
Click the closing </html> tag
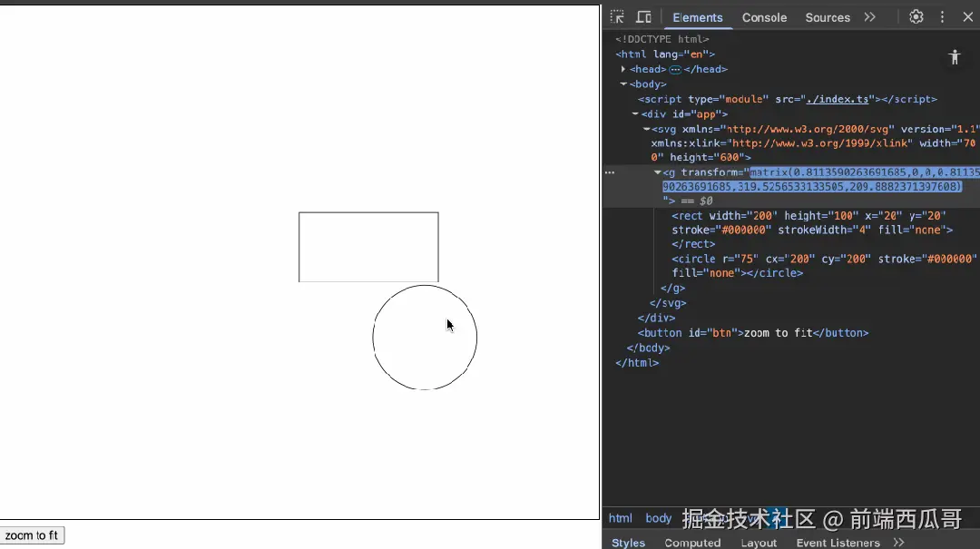tap(637, 363)
